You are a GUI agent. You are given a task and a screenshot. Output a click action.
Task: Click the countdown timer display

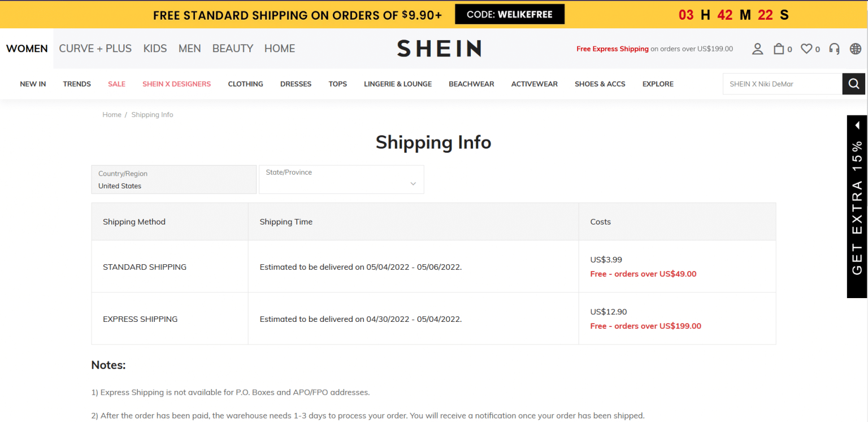(733, 15)
